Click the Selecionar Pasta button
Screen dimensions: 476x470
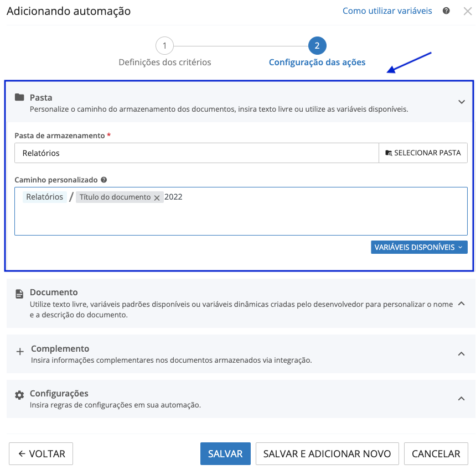(423, 153)
